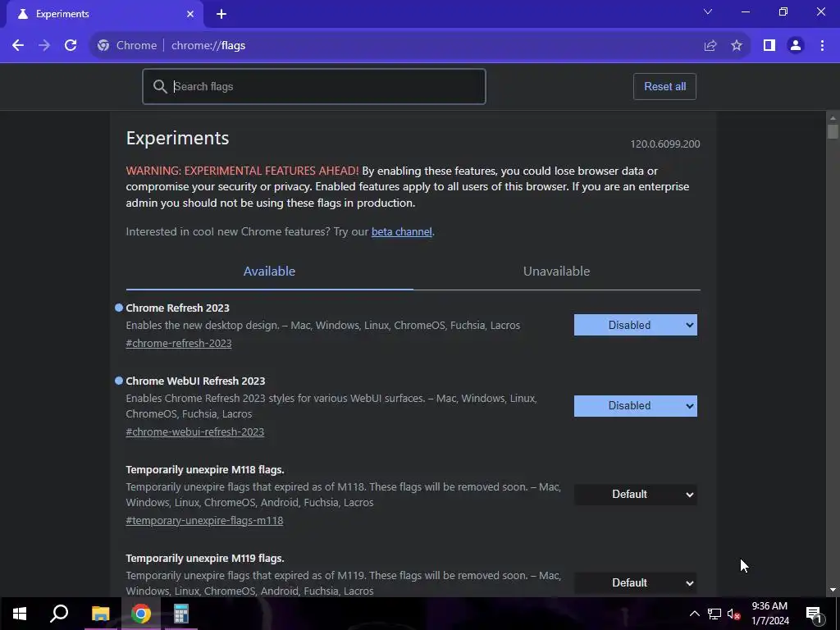
Task: Click the scrollbar down arrow
Action: (833, 590)
